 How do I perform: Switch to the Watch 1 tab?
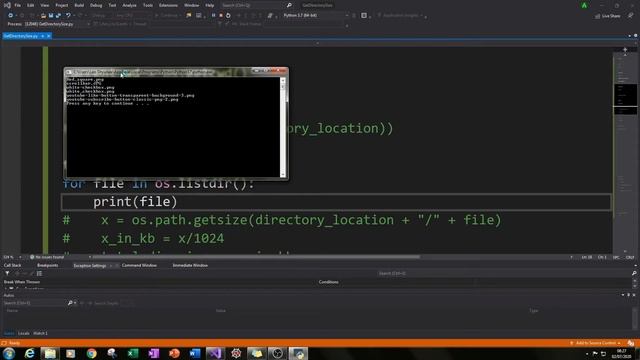pos(40,333)
